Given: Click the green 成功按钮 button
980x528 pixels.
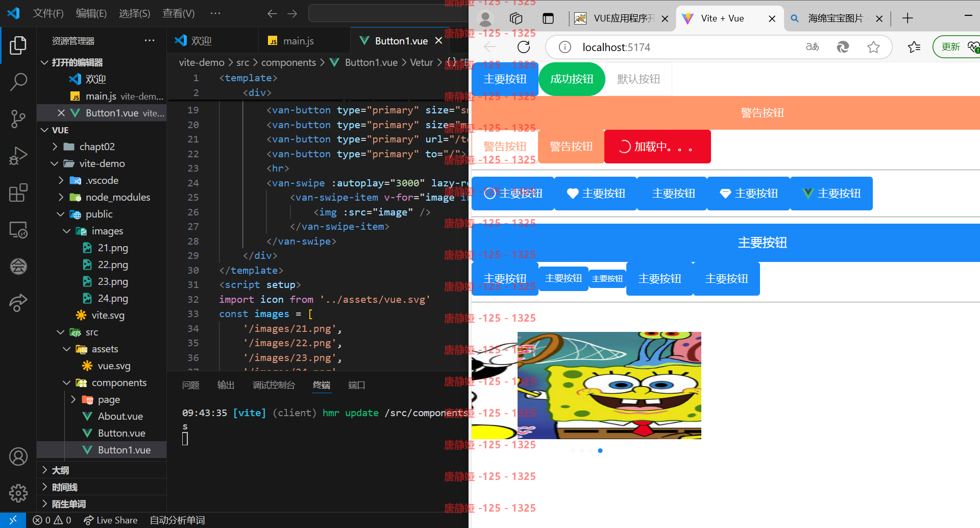Looking at the screenshot, I should [x=572, y=79].
